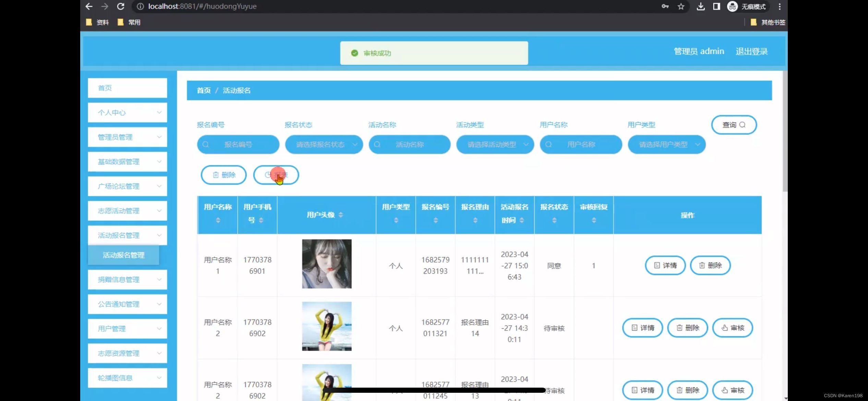
Task: Go to 首页 in the breadcrumb
Action: pyautogui.click(x=204, y=90)
